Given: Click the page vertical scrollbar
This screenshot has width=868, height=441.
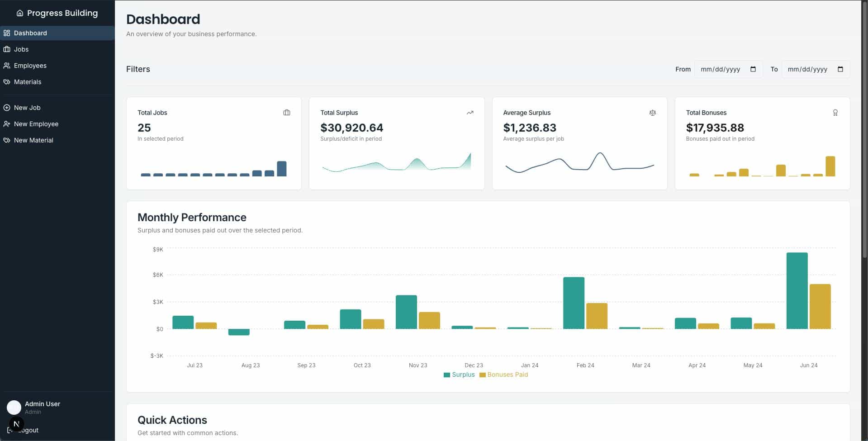Looking at the screenshot, I should coord(864,136).
